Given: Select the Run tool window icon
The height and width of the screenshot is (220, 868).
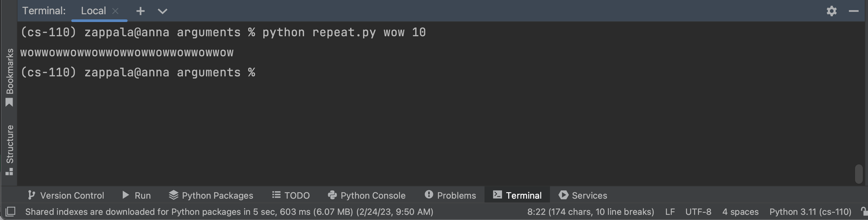Looking at the screenshot, I should pyautogui.click(x=136, y=195).
